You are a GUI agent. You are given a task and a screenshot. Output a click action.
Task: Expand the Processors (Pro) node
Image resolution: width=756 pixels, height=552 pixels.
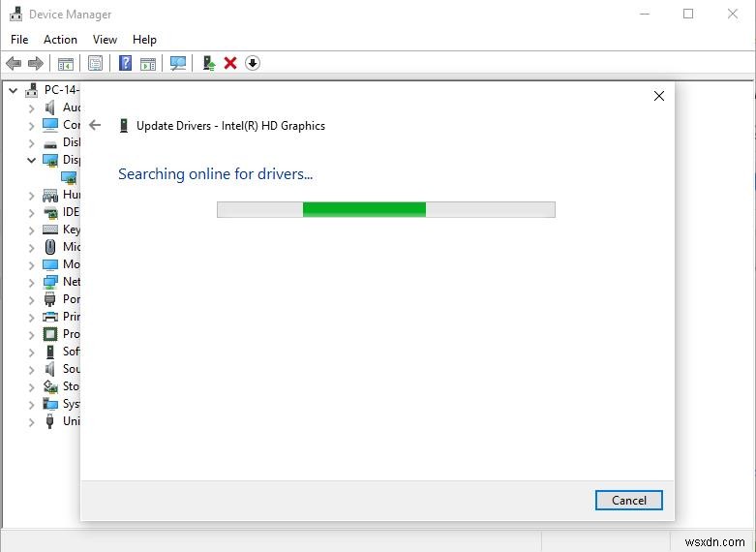click(x=31, y=335)
